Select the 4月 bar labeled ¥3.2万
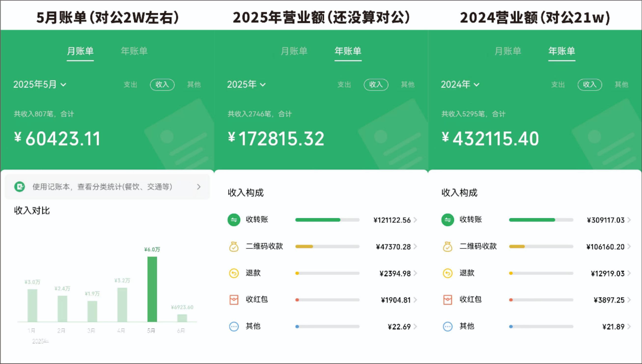This screenshot has height=364, width=642. (122, 305)
